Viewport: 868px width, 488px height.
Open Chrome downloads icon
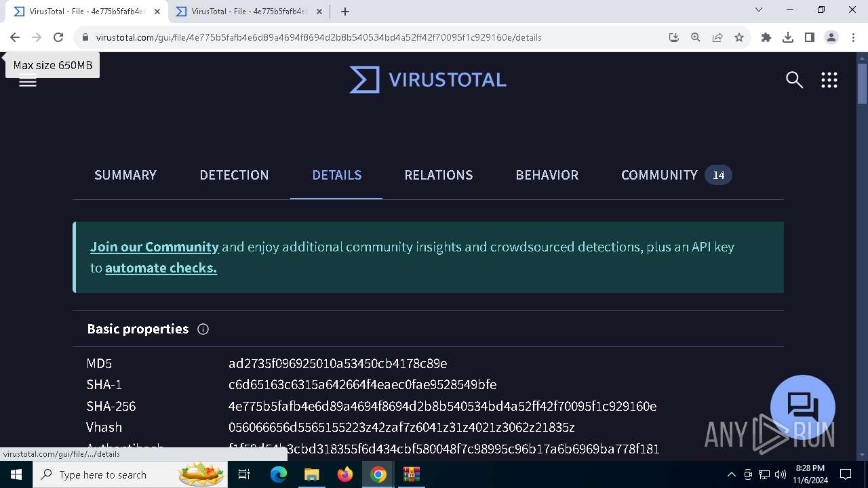pos(788,37)
